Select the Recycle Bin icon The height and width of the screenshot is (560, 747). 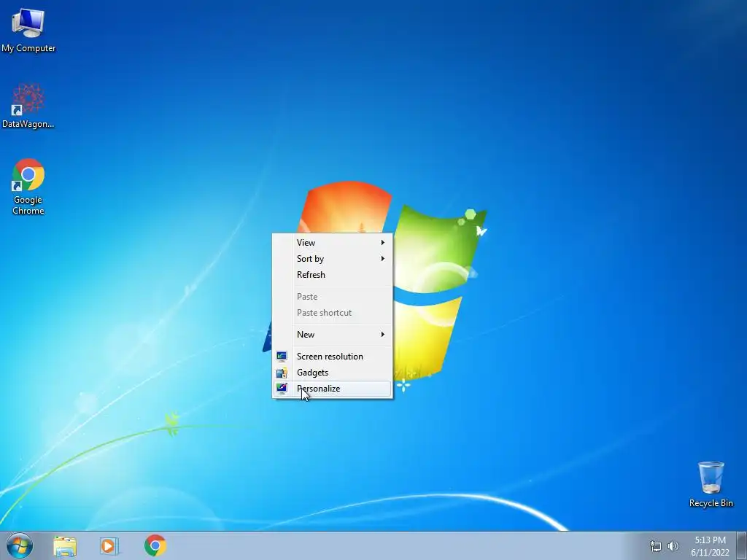coord(711,484)
